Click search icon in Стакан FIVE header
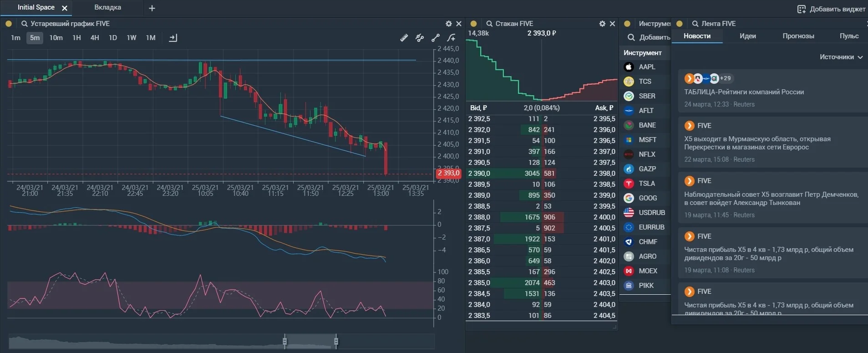868x353 pixels. pos(489,24)
